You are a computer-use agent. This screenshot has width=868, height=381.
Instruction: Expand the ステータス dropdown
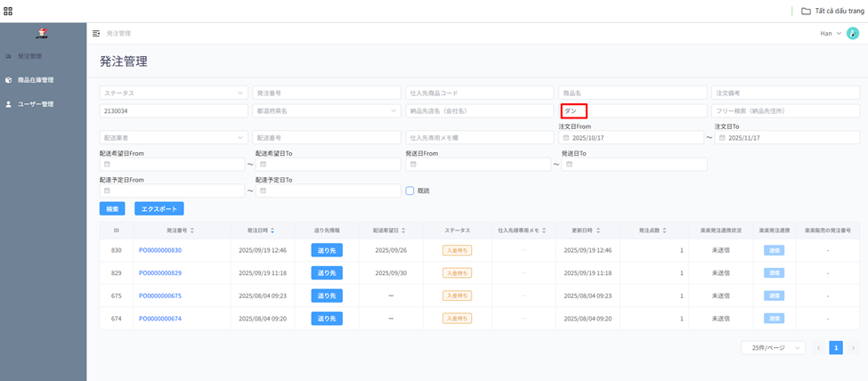[x=173, y=93]
